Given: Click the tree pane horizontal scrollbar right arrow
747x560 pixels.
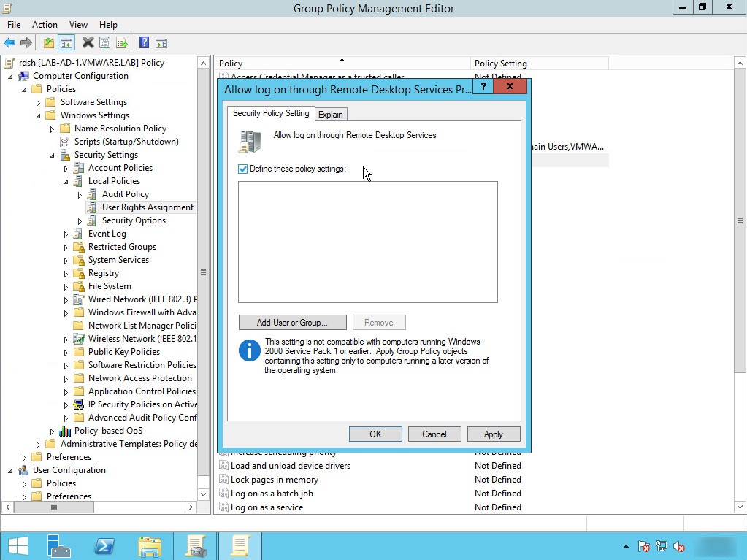Looking at the screenshot, I should [x=191, y=507].
